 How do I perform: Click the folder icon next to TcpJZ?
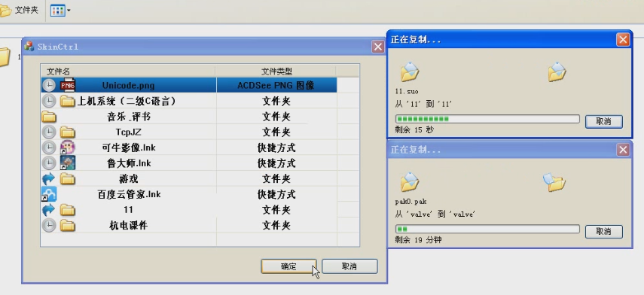[67, 132]
